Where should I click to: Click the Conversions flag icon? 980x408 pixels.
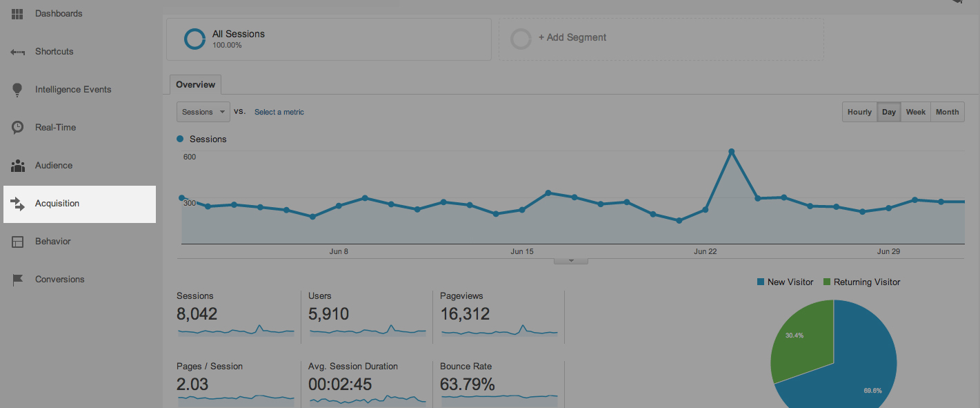(17, 280)
